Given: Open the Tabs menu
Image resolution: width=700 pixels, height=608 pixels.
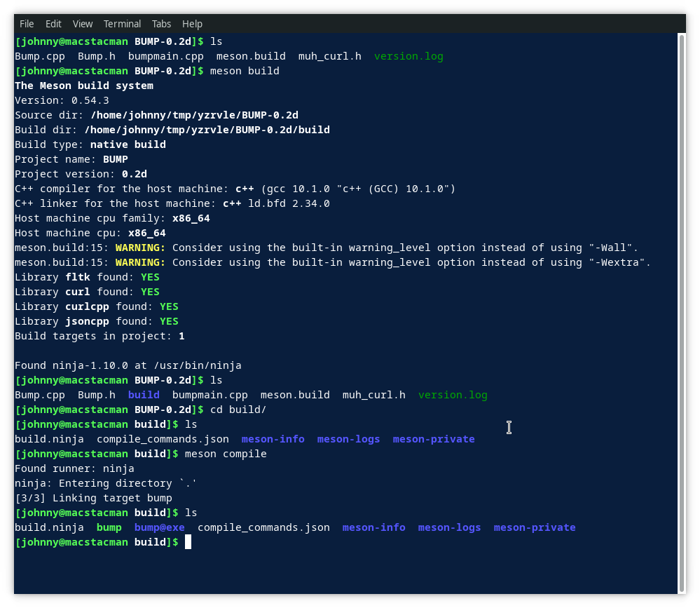Looking at the screenshot, I should (161, 24).
